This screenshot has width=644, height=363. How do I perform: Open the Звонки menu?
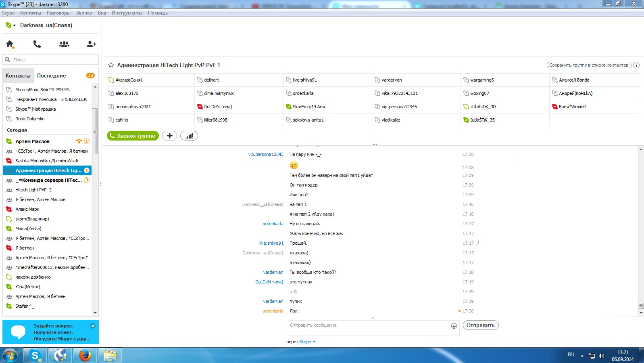pyautogui.click(x=84, y=13)
